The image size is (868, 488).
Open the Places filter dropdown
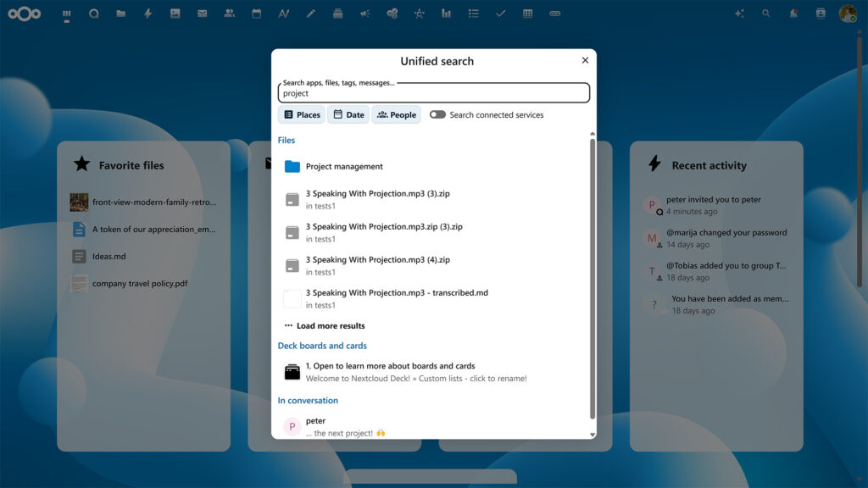[x=301, y=115]
